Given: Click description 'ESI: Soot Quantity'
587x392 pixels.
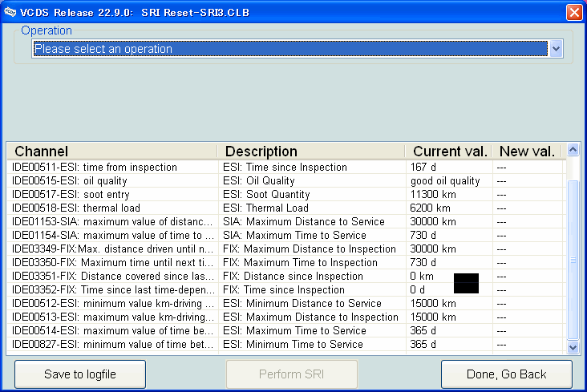Looking at the screenshot, I should tap(266, 194).
